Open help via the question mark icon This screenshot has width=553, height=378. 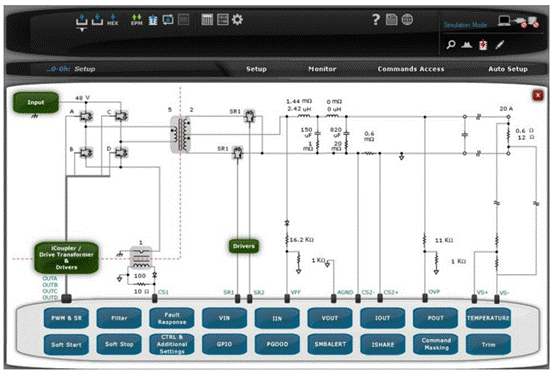click(x=376, y=19)
